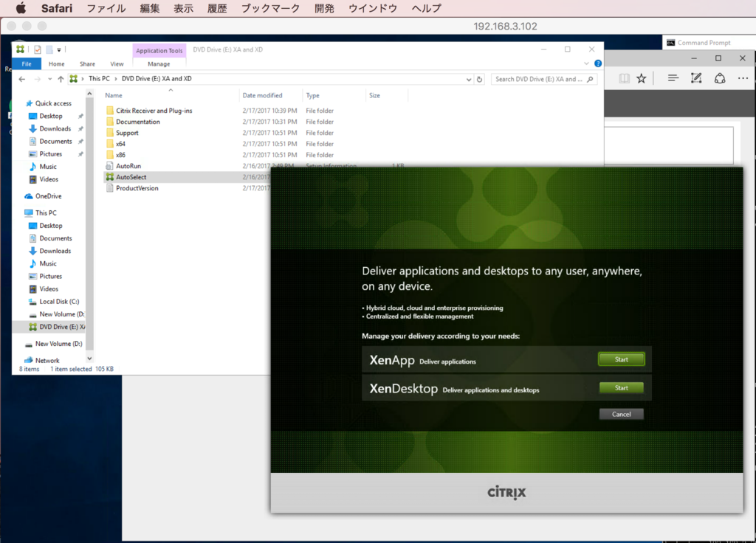The width and height of the screenshot is (756, 543).
Task: Open the Explorer help icon
Action: [598, 63]
